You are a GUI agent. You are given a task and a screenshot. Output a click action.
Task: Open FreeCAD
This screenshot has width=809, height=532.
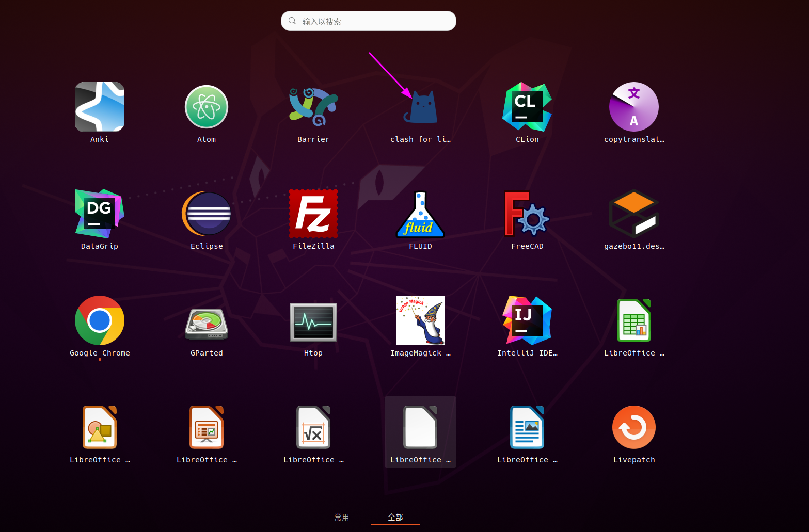pyautogui.click(x=527, y=214)
